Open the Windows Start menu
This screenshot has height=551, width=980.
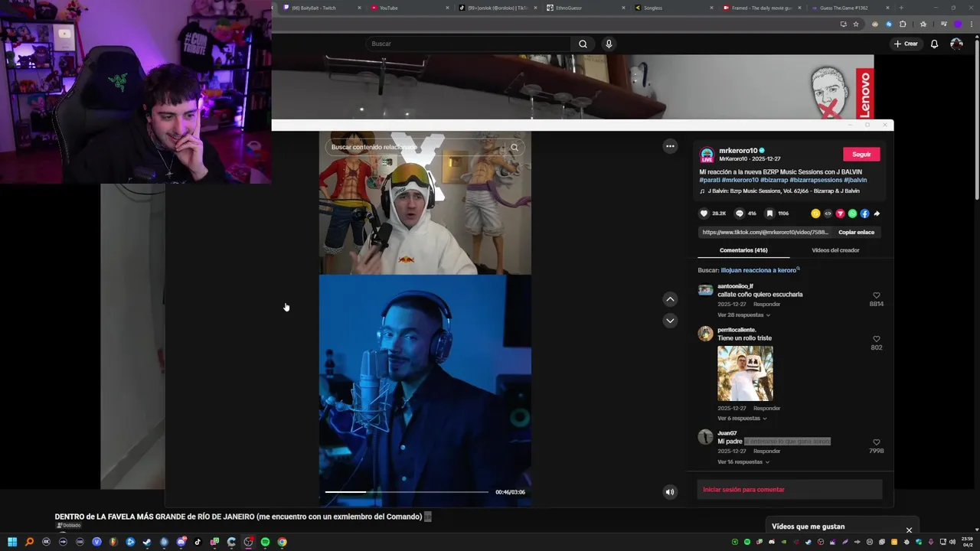click(x=12, y=542)
